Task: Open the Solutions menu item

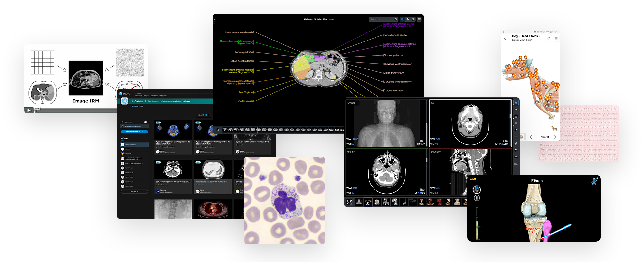Action: (x=154, y=96)
